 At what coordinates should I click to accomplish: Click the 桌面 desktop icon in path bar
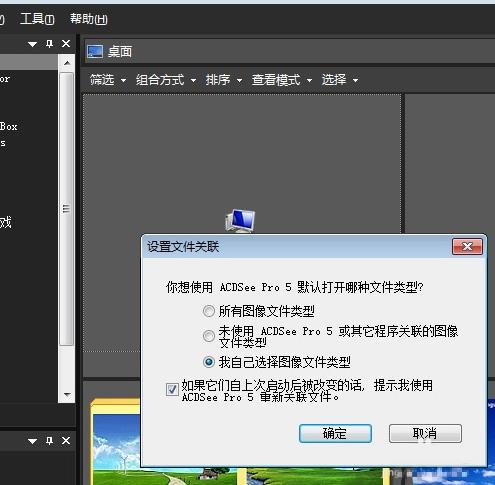[95, 52]
